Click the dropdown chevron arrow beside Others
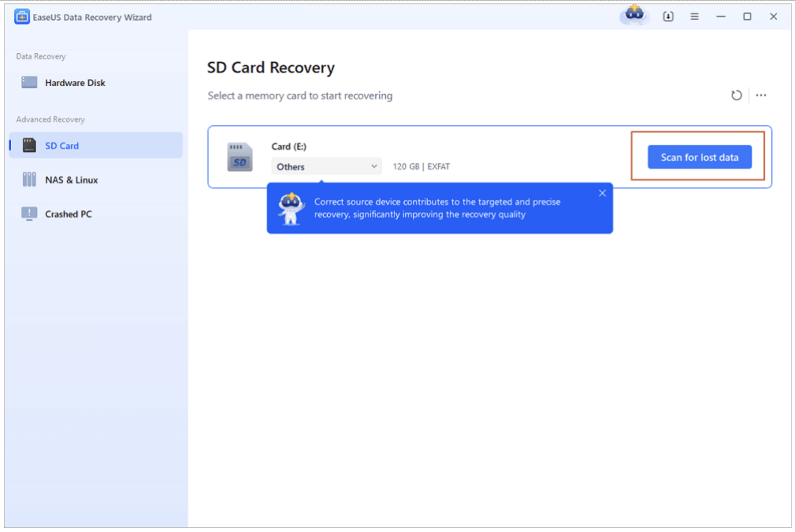 coord(374,166)
